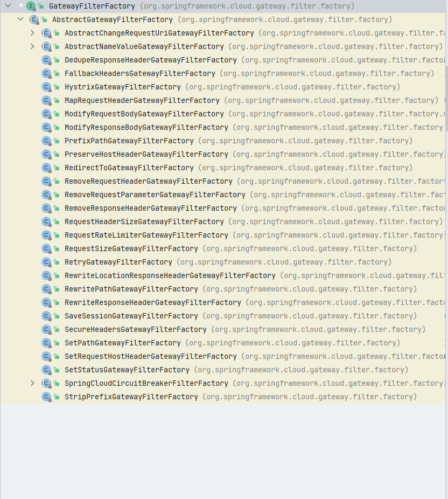Click class icon beside MapRequestHeaderGatewayFilterFactory
The height and width of the screenshot is (499, 448).
pyautogui.click(x=47, y=100)
